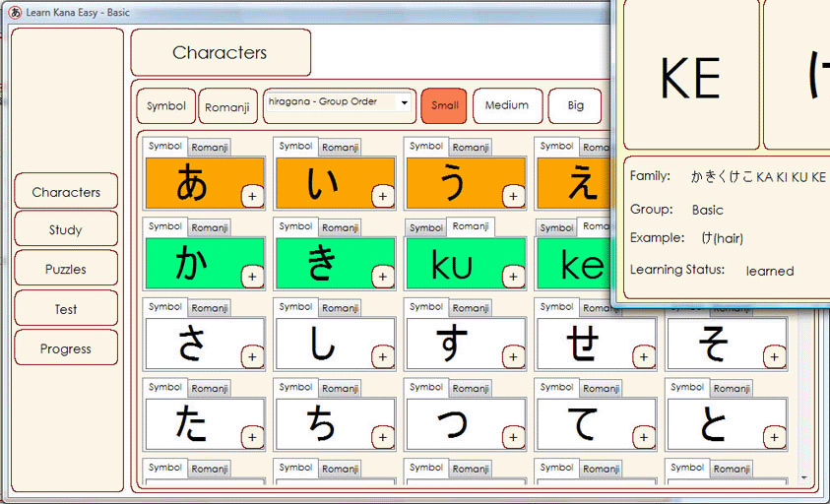
Task: Select the Big size option
Action: pyautogui.click(x=575, y=106)
